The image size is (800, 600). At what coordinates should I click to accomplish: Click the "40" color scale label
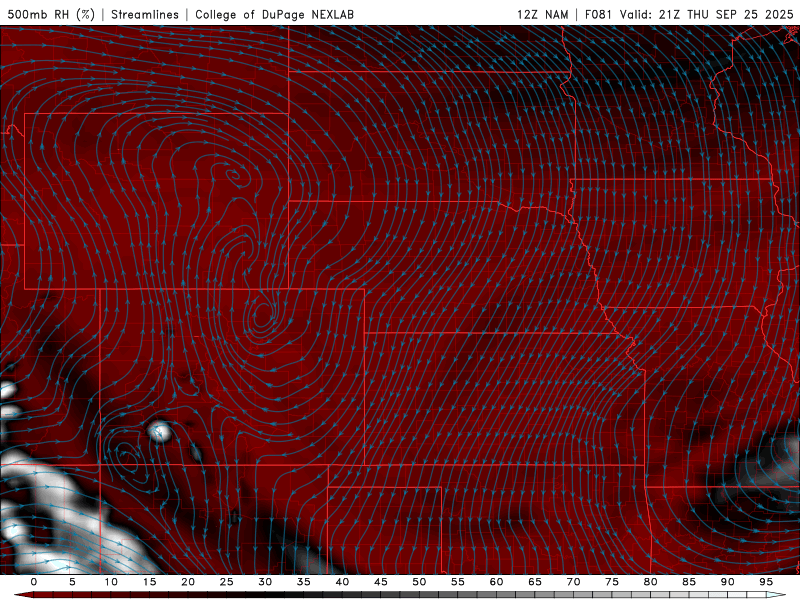coord(342,582)
